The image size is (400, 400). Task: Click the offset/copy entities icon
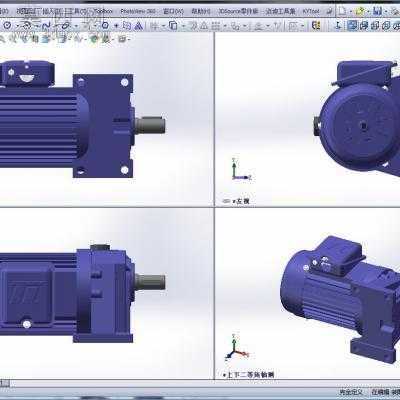(x=173, y=26)
